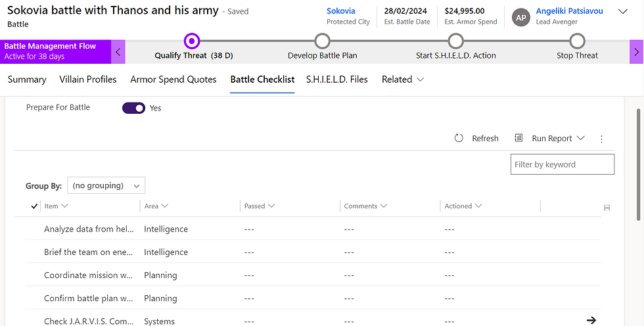Image resolution: width=644 pixels, height=326 pixels.
Task: Open the Armor Spend Quotes tab
Action: pyautogui.click(x=173, y=80)
